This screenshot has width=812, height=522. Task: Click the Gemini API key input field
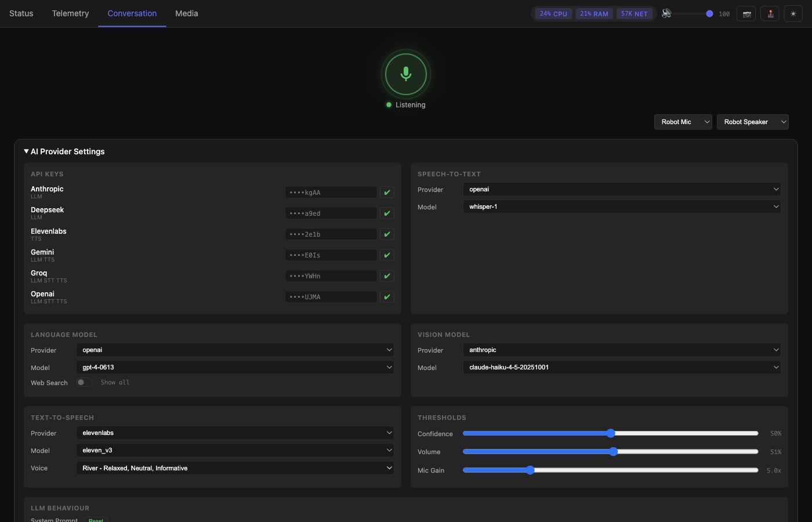(331, 255)
